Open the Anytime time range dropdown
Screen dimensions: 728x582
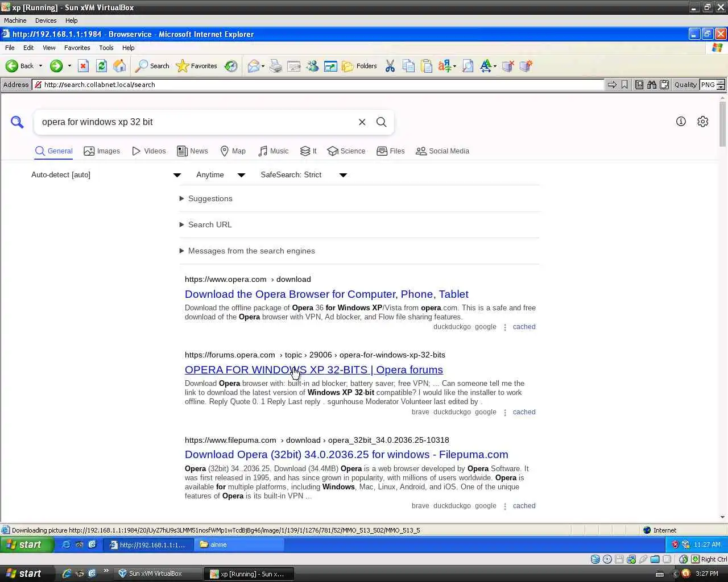click(x=220, y=175)
